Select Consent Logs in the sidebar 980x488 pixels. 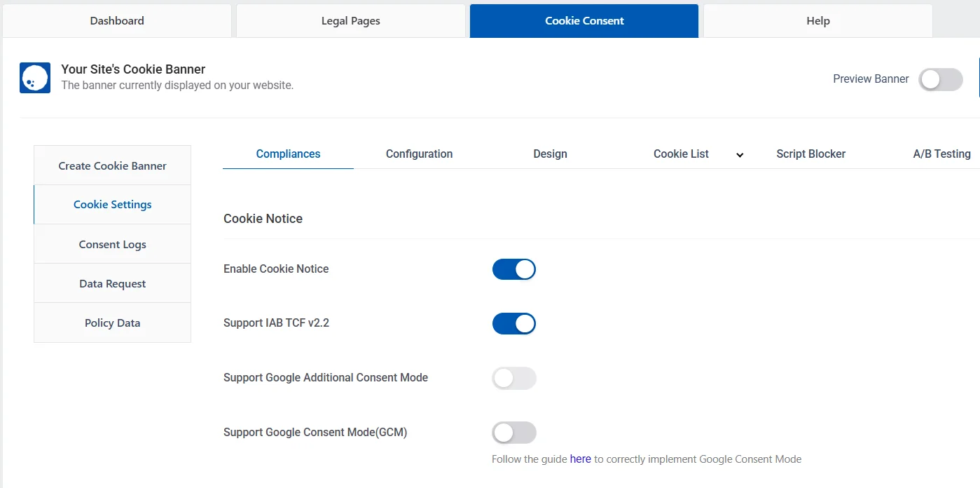point(112,244)
